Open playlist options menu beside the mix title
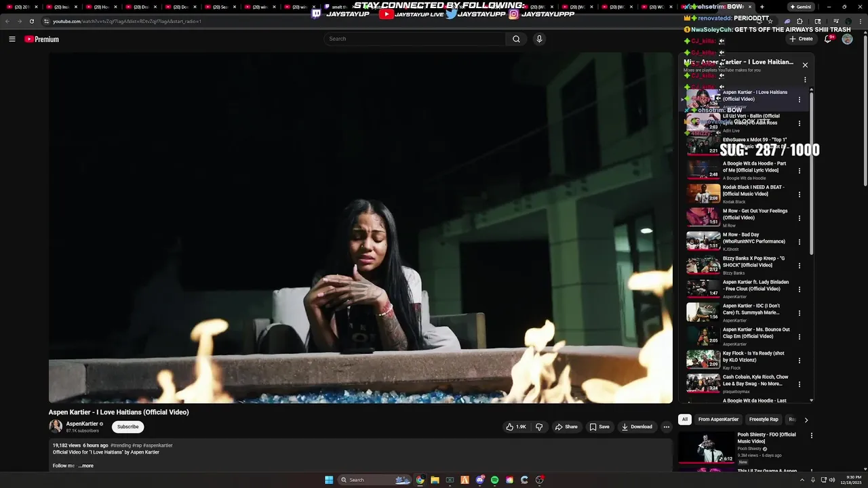This screenshot has width=868, height=488. (x=805, y=80)
